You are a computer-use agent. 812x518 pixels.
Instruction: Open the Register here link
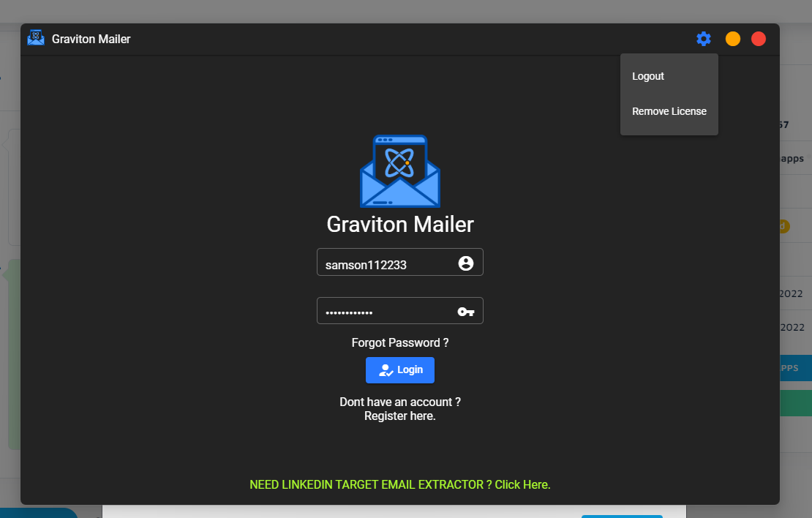tap(400, 416)
